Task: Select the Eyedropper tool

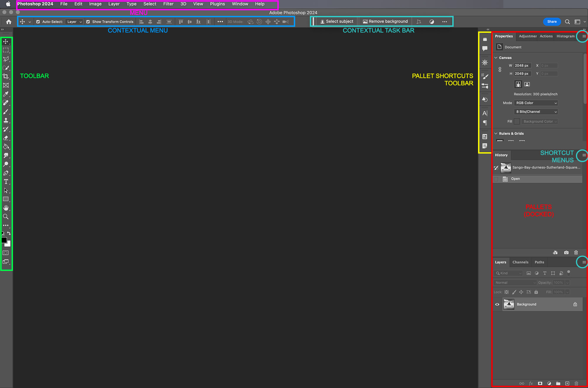Action: 6,94
